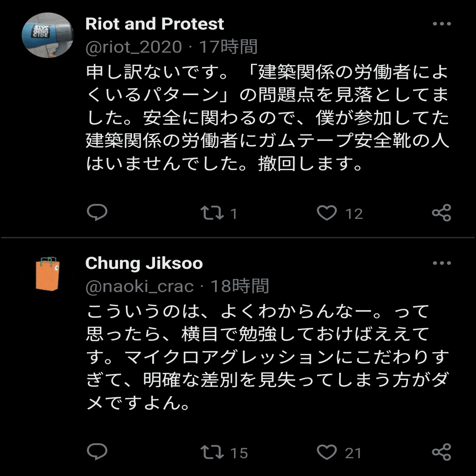This screenshot has width=476, height=476.
Task: Open the Riot and Protest display name
Action: coord(155,24)
